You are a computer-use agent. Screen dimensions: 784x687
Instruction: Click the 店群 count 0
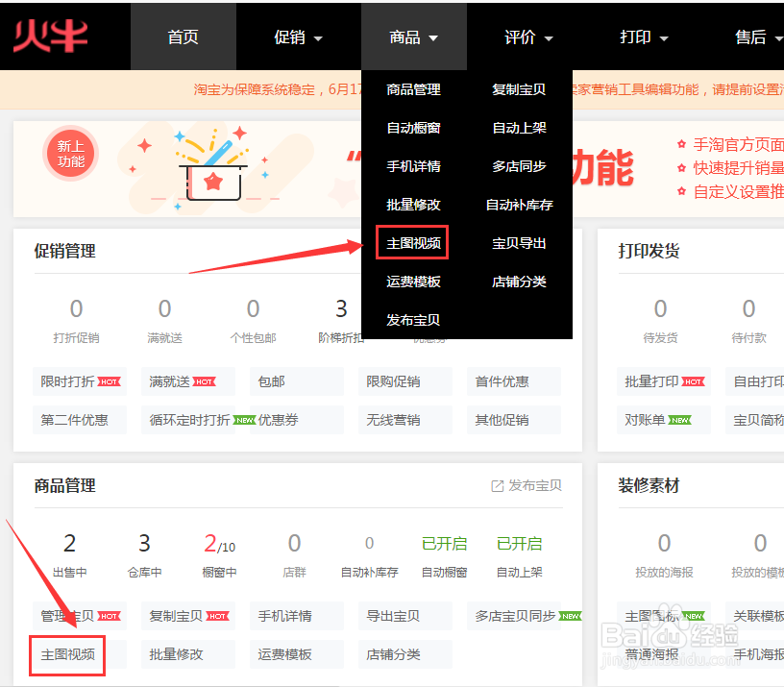tap(295, 544)
